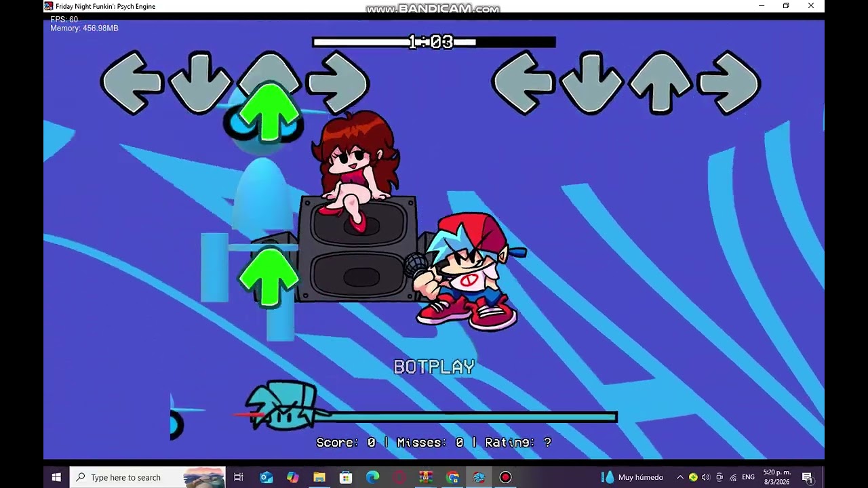Click the Friday Night Funkin' window title icon
The image size is (868, 488).
[49, 6]
